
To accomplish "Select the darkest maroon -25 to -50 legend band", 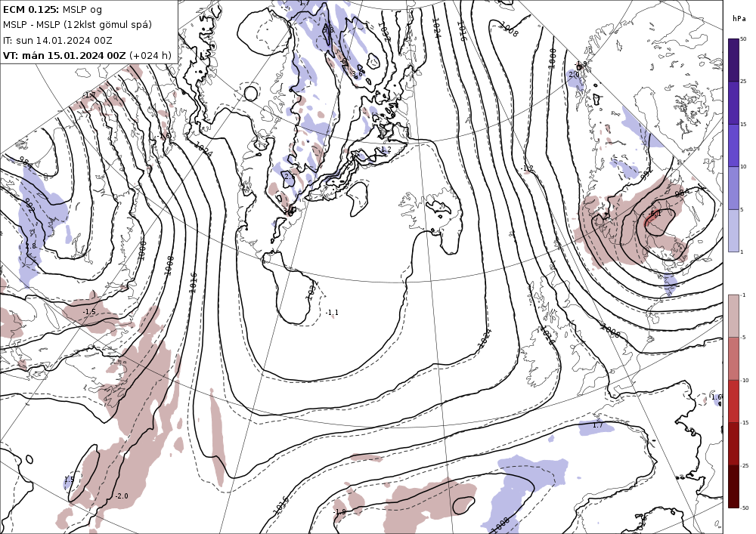I will 733,486.
